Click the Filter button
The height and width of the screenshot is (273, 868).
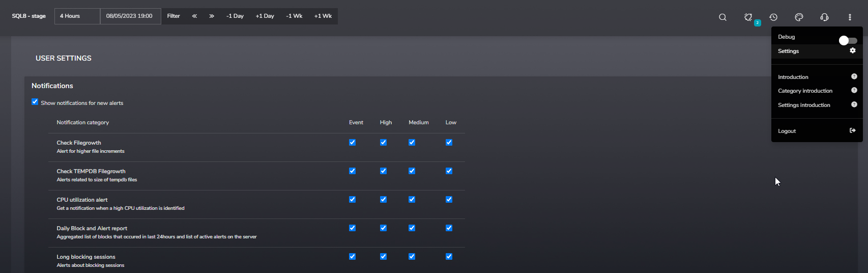pyautogui.click(x=173, y=16)
